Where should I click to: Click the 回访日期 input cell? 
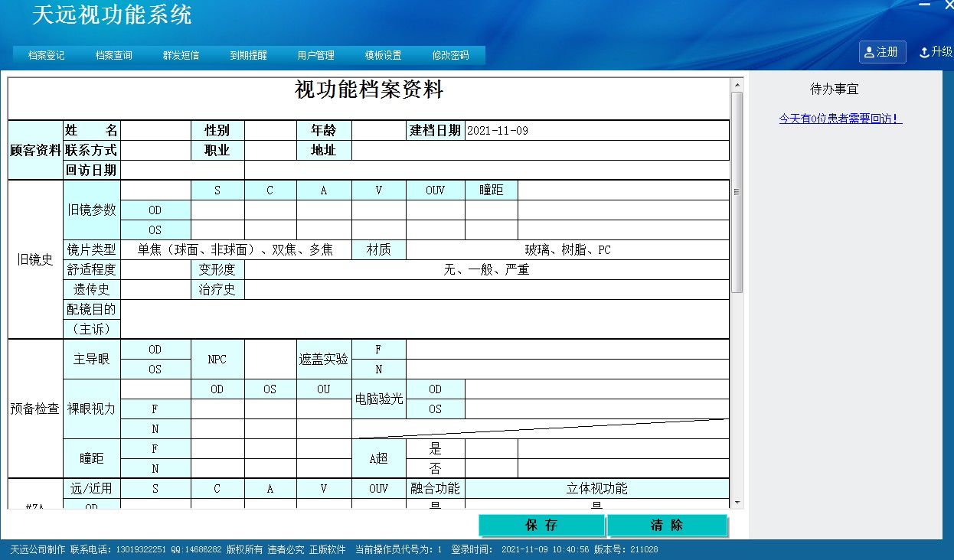(182, 170)
